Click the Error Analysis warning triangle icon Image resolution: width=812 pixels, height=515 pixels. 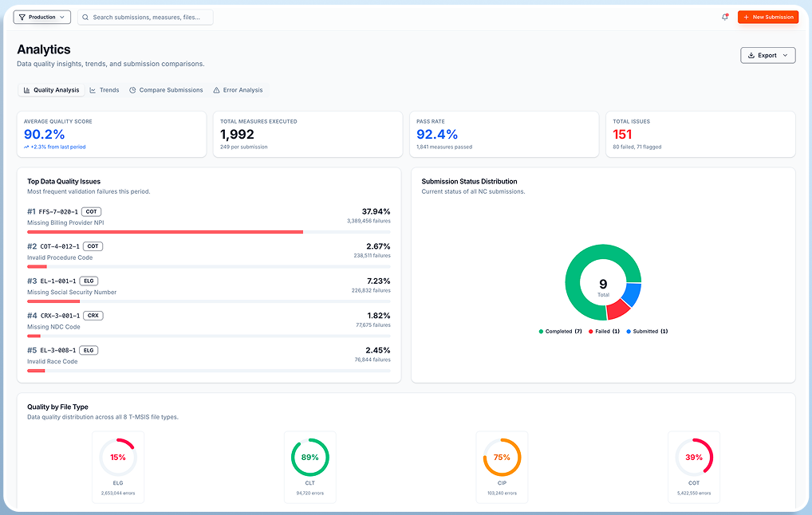(x=216, y=90)
